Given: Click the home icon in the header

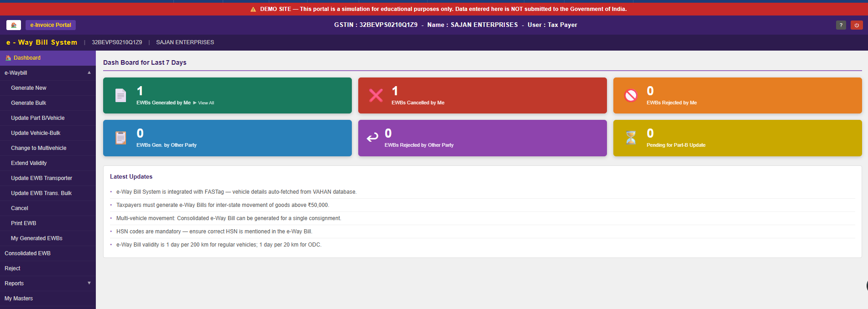Looking at the screenshot, I should (14, 25).
